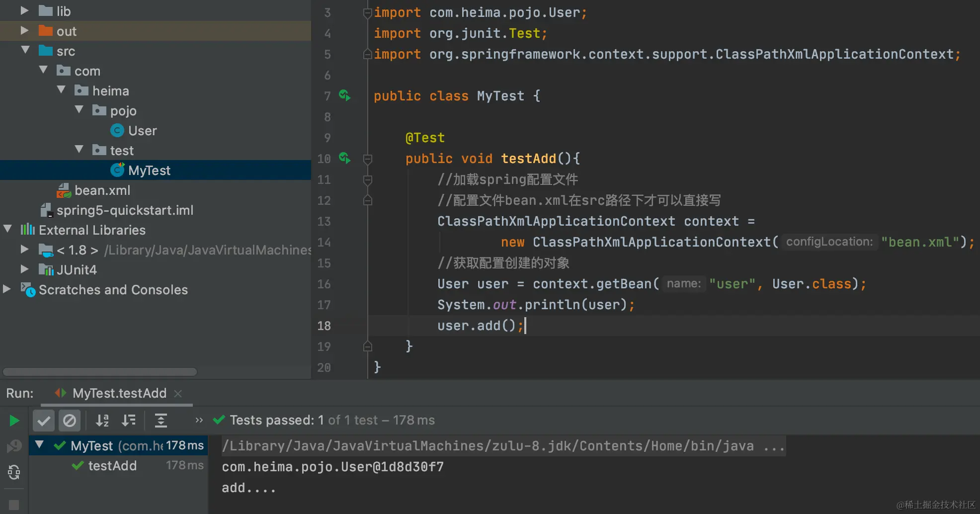Click console output line 'add....'
The image size is (980, 514).
[x=248, y=488]
